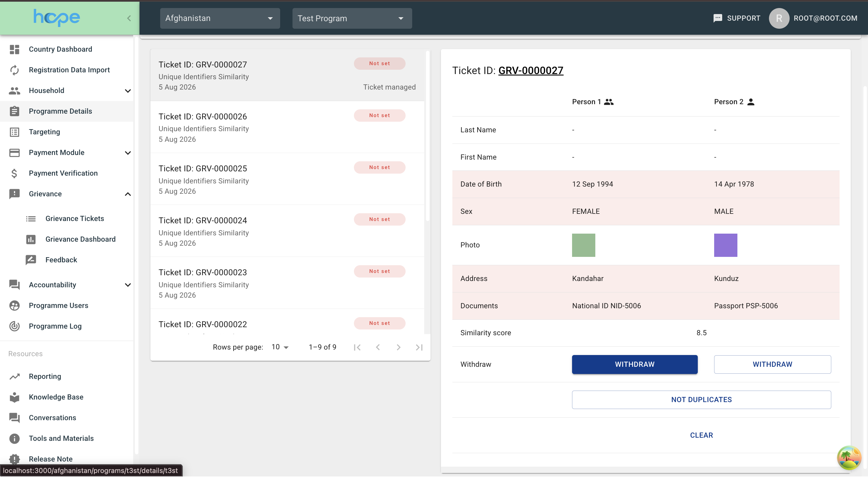Click Person 2's purple photo swatch
Image resolution: width=868 pixels, height=477 pixels.
[x=725, y=245]
